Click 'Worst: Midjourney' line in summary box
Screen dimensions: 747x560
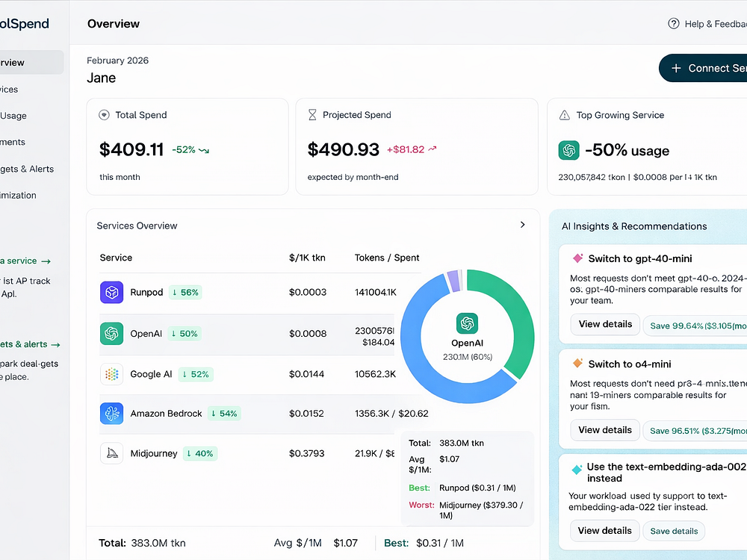466,510
